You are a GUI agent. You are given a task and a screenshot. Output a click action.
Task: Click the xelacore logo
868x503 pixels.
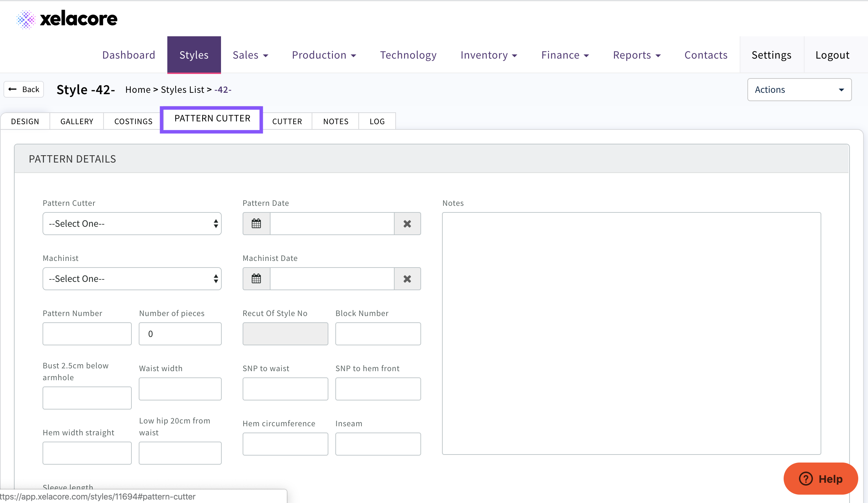[67, 19]
